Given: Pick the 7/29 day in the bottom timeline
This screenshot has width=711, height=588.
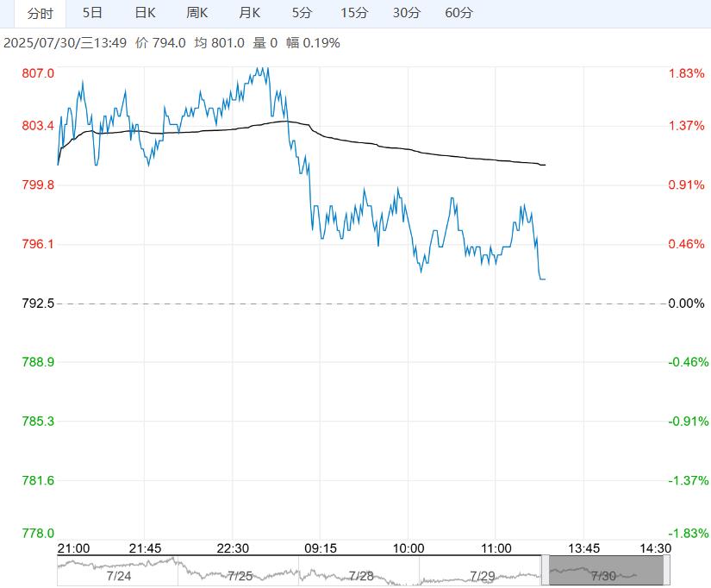Looking at the screenshot, I should point(481,575).
